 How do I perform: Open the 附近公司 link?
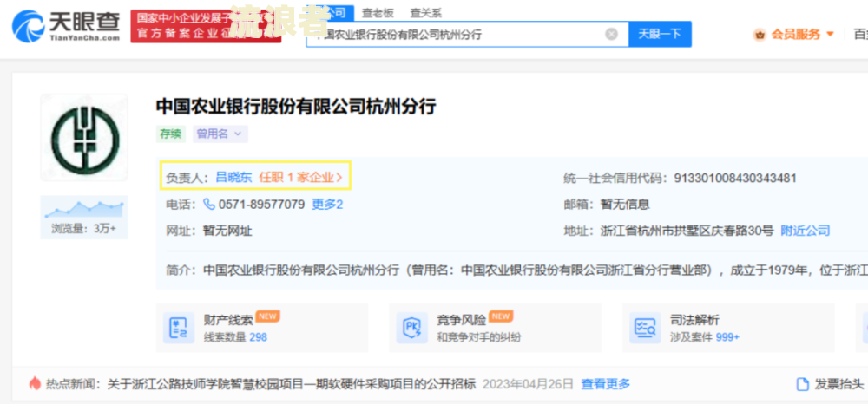click(806, 231)
